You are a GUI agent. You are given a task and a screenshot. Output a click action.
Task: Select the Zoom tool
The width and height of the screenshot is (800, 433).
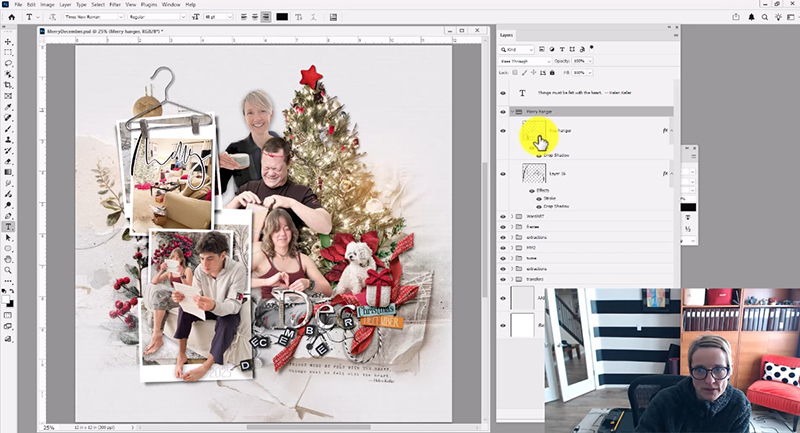coord(8,270)
